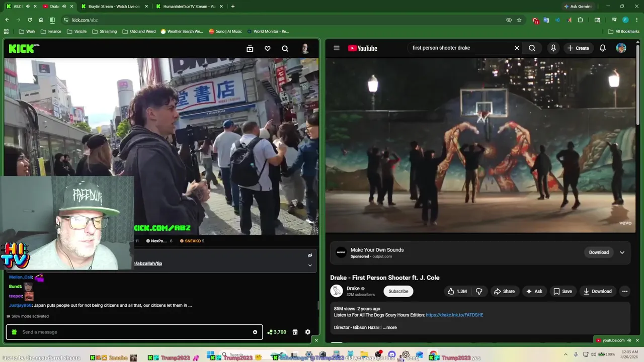This screenshot has width=644, height=362.
Task: View site information for kick.com
Action: click(x=65, y=20)
